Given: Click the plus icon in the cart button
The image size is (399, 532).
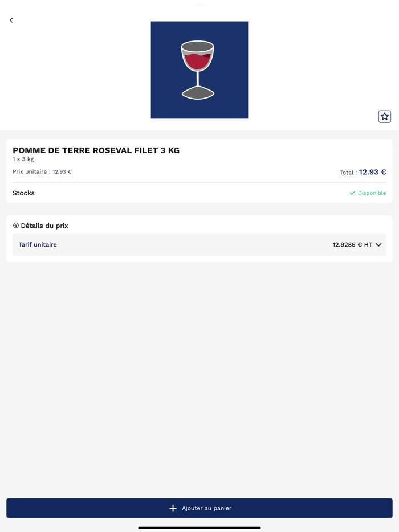Looking at the screenshot, I should point(173,508).
